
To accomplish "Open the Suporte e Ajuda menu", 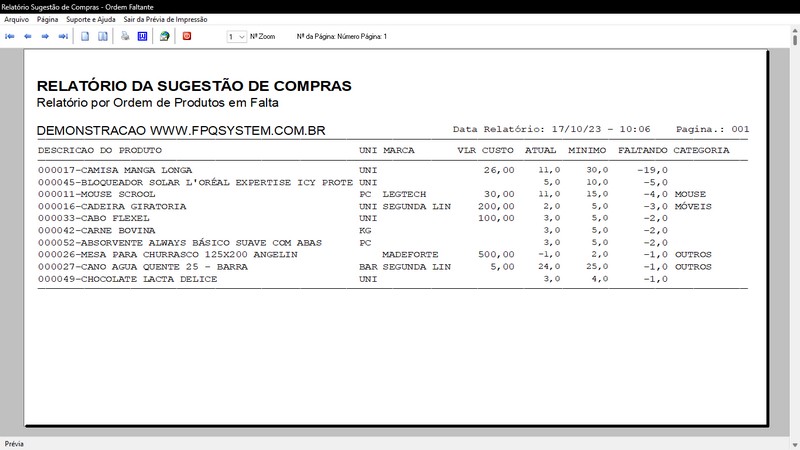I will 91,19.
